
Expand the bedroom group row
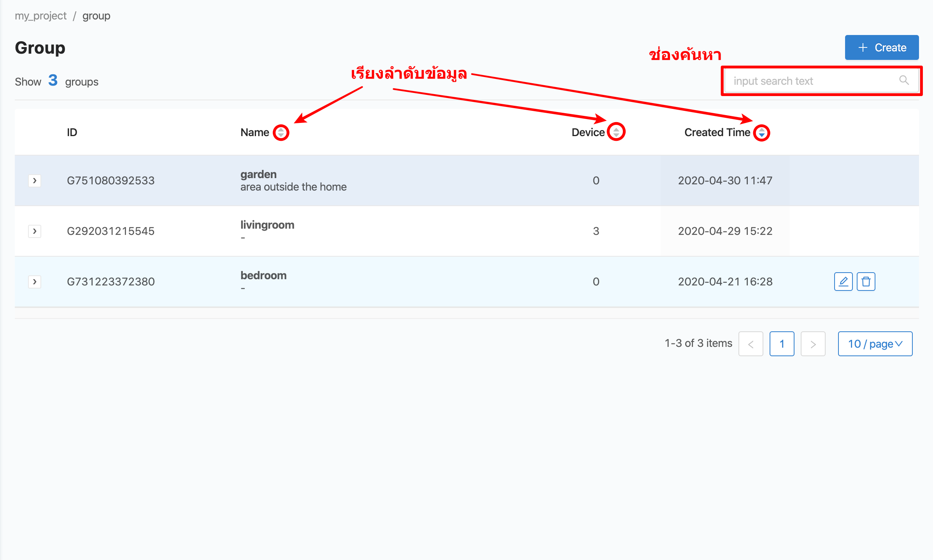click(x=35, y=280)
